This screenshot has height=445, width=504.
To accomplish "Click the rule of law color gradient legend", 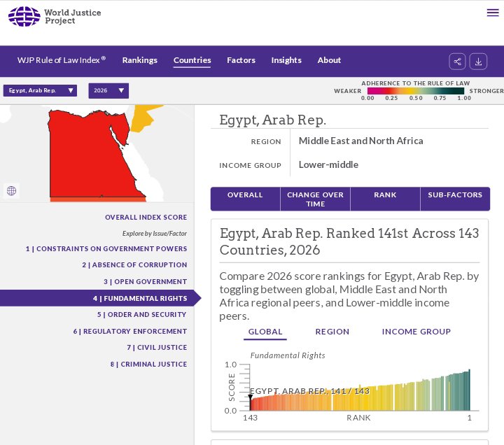I will (416, 91).
